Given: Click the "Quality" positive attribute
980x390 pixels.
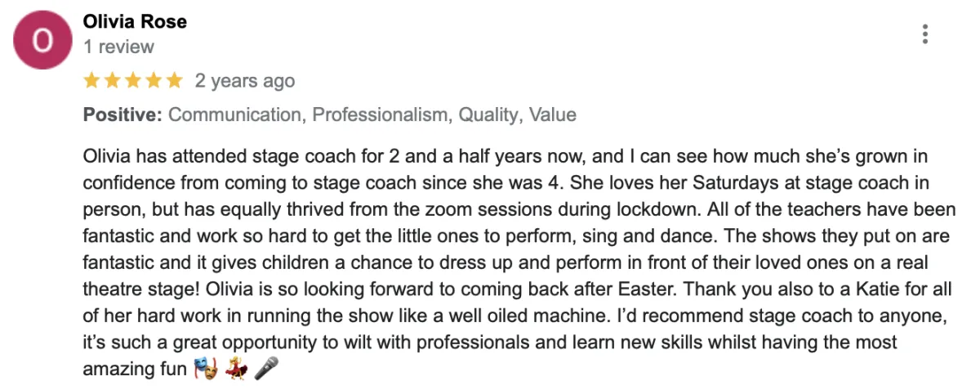Looking at the screenshot, I should coord(488,115).
